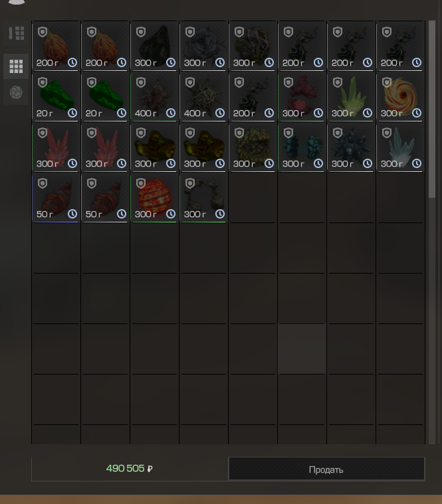
Task: Click the highlighted empty inventory slot
Action: [x=302, y=349]
